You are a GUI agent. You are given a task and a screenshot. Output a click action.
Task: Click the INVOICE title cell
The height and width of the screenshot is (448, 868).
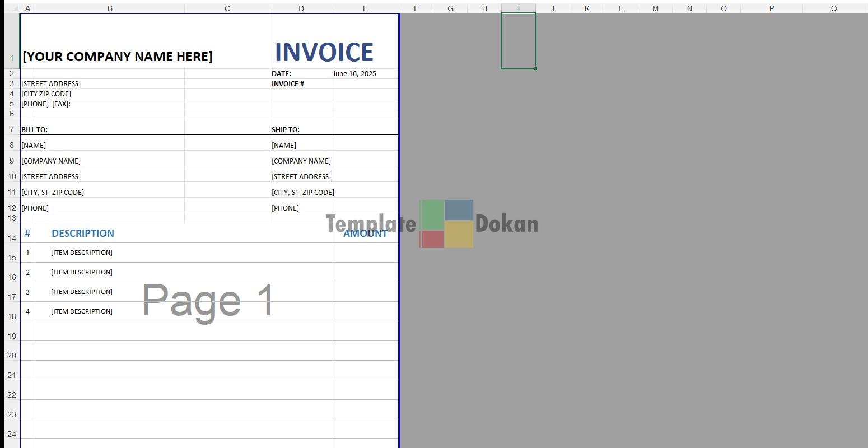point(324,52)
